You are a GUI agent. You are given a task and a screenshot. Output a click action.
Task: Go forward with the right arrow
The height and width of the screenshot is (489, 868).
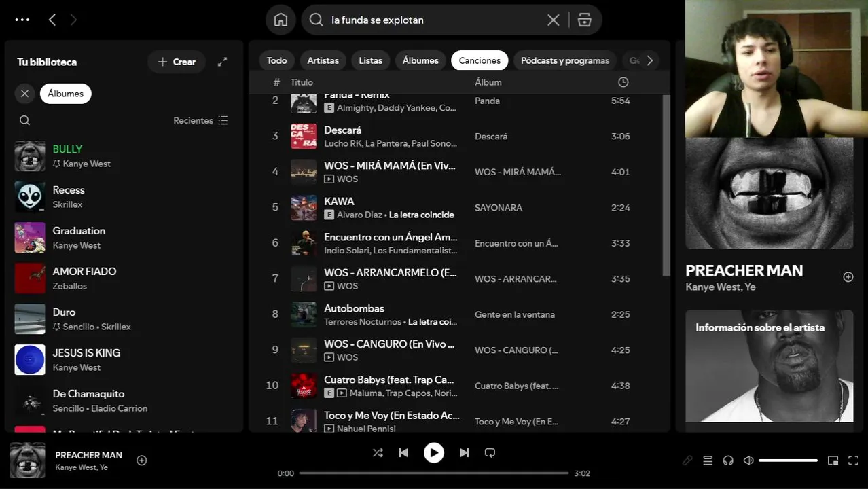coord(73,20)
